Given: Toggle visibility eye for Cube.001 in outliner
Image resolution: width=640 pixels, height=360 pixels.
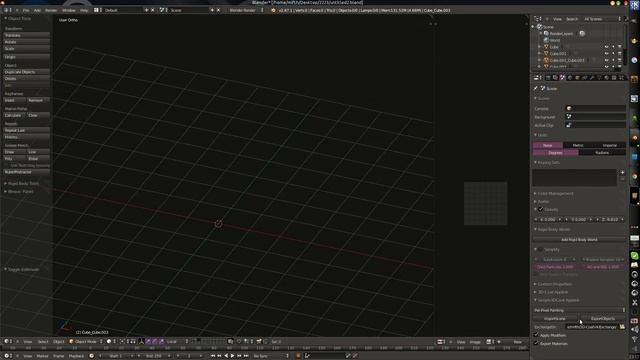Looking at the screenshot, I should 606,53.
